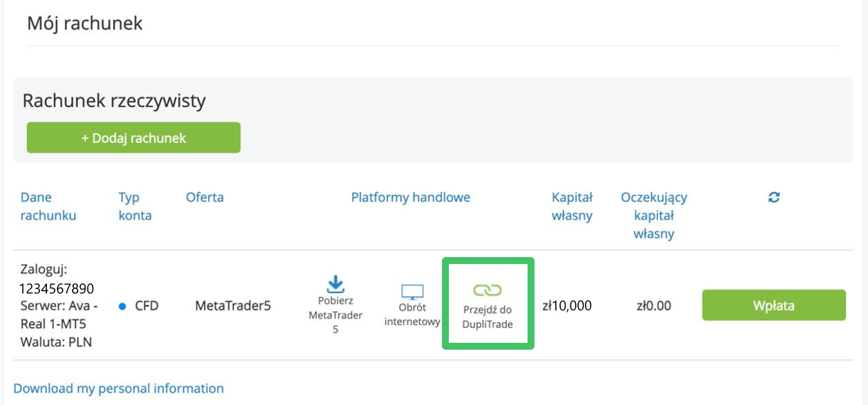Click the Oczekujący kapitał własny column header
This screenshot has height=405, width=868.
(653, 215)
